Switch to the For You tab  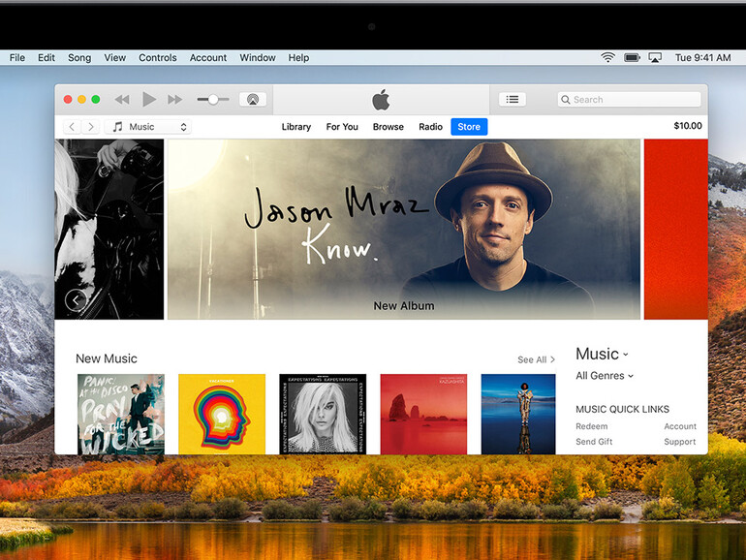pyautogui.click(x=342, y=127)
